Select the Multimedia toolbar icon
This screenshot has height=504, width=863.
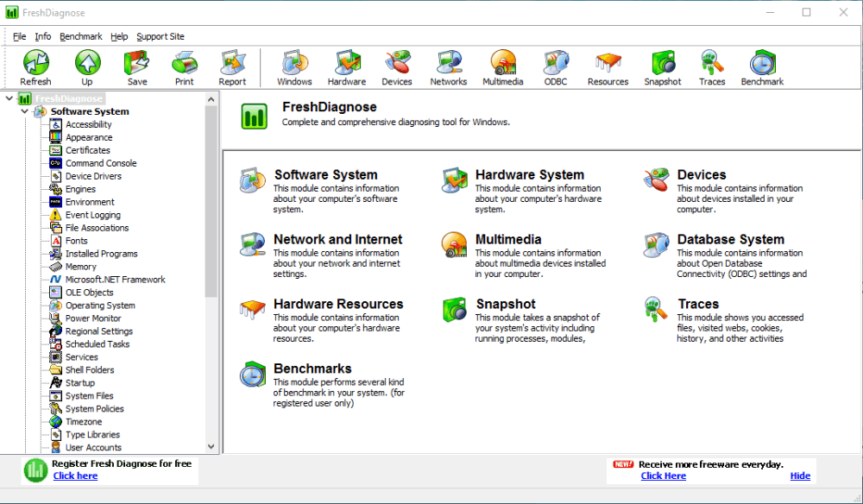tap(502, 67)
